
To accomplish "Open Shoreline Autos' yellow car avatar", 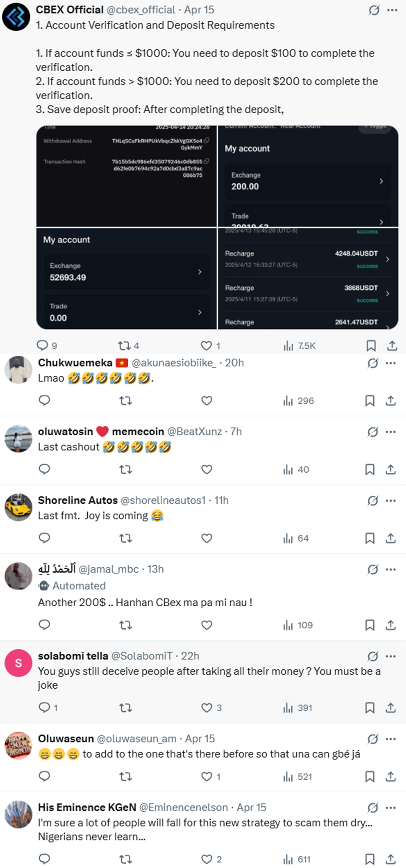I will [18, 507].
